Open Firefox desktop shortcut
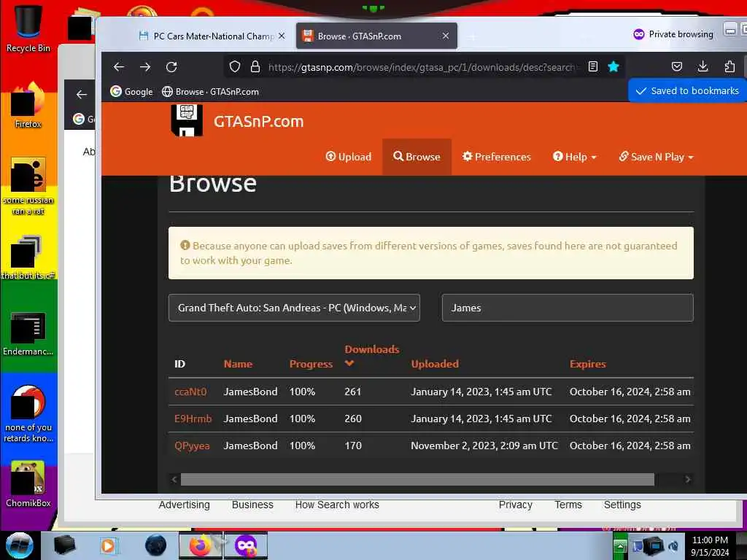Viewport: 747px width, 560px height. tap(28, 105)
